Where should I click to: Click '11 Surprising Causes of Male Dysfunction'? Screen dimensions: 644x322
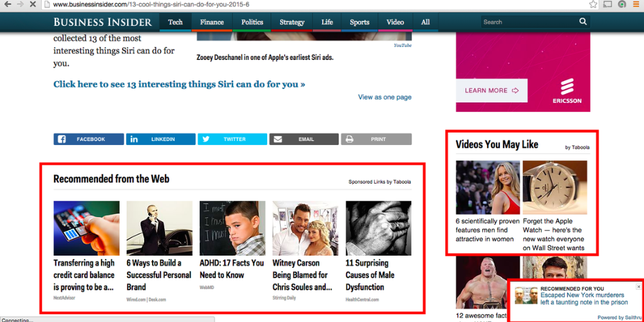click(x=370, y=275)
